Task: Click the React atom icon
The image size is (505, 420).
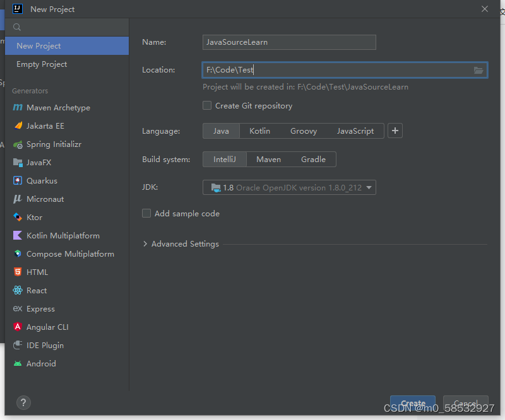Action: click(18, 290)
